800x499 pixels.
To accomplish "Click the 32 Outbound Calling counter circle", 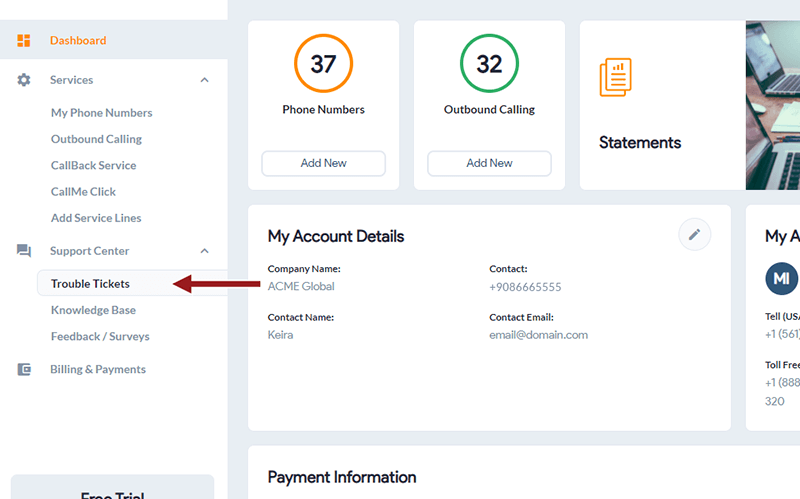I will click(x=489, y=63).
